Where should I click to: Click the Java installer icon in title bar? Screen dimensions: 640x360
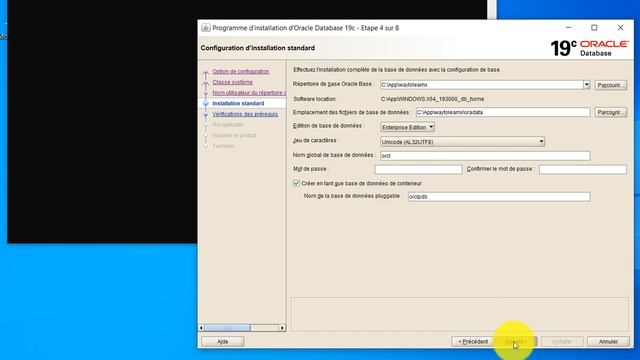coord(206,28)
